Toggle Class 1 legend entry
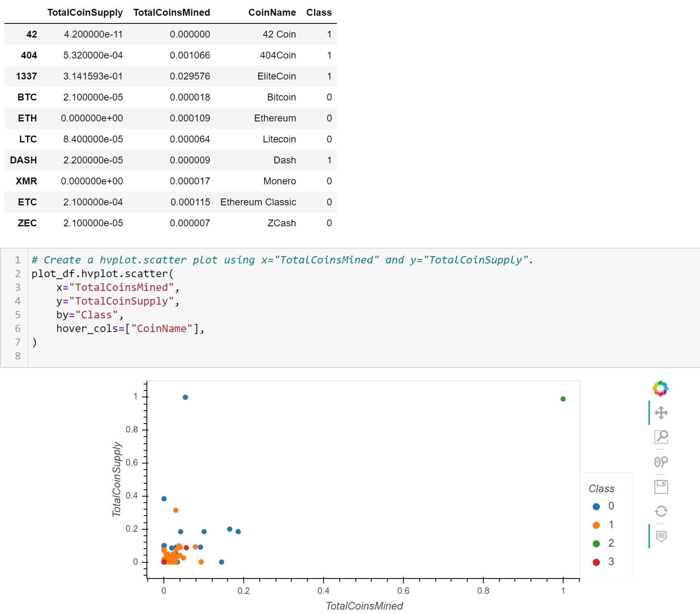The width and height of the screenshot is (700, 614). coord(603,524)
